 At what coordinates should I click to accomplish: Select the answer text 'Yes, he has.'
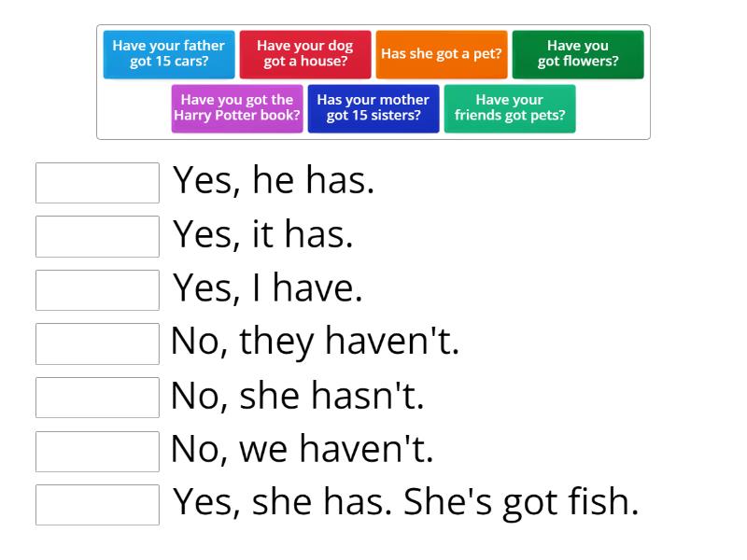tap(275, 180)
